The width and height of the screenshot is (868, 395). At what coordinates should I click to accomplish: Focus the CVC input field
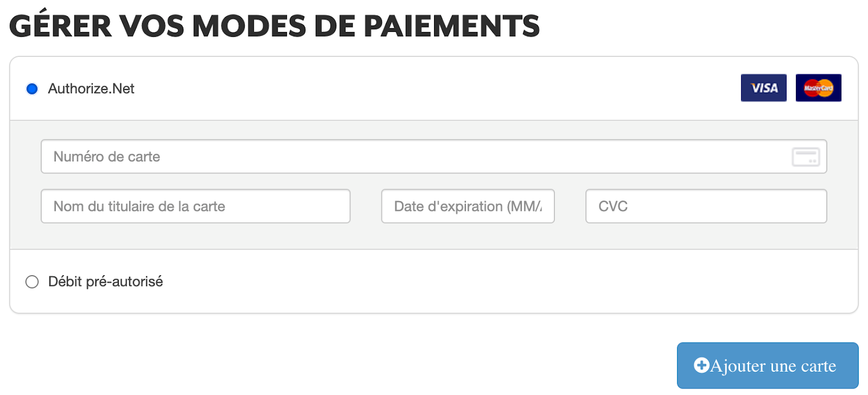pos(706,206)
